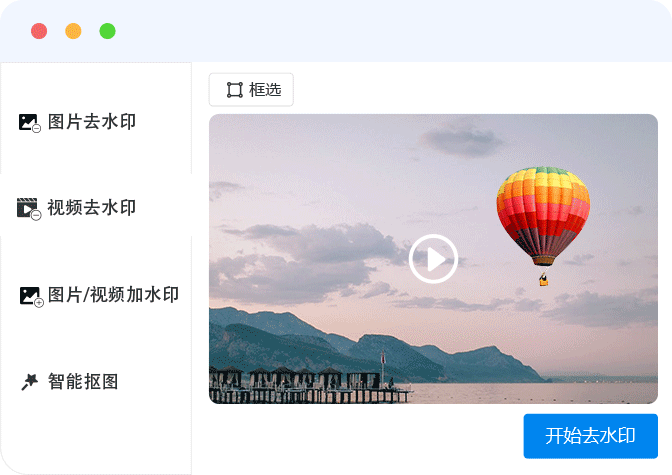
Task: Activate the 框选 selection button
Action: (251, 90)
